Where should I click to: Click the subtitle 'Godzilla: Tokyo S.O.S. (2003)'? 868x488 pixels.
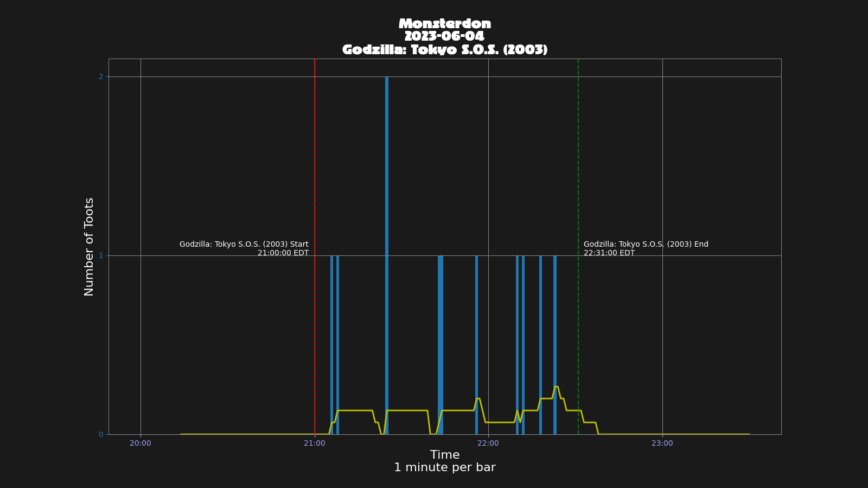445,50
